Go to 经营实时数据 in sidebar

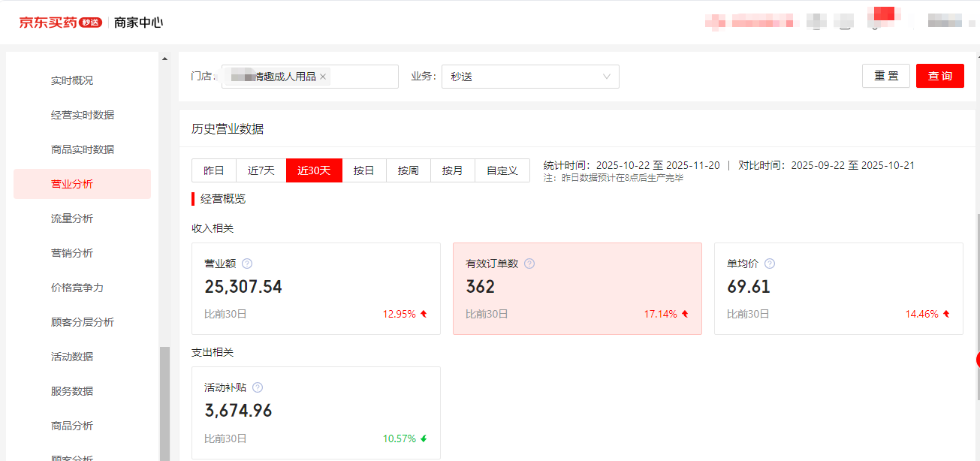[83, 115]
